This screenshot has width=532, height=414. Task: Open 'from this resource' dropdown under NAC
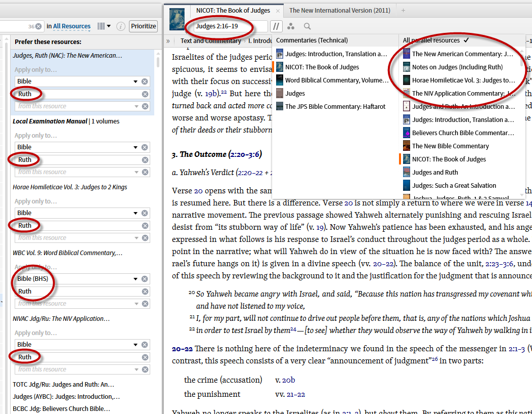[x=136, y=106]
